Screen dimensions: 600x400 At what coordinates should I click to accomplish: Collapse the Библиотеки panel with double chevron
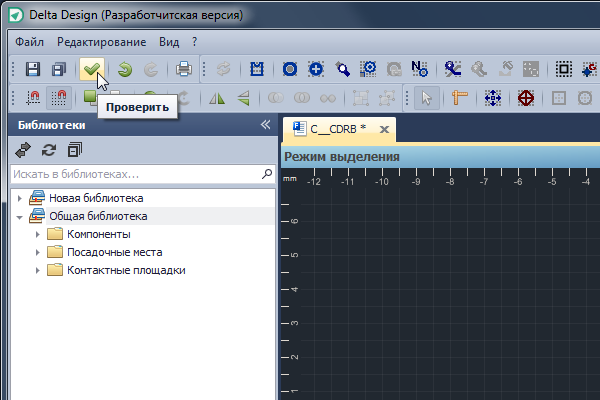pos(265,125)
